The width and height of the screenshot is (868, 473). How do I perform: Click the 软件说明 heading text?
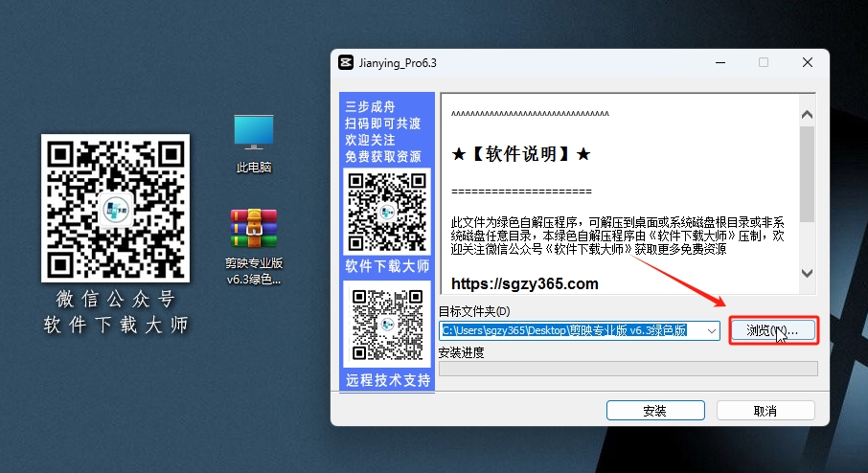coord(521,154)
